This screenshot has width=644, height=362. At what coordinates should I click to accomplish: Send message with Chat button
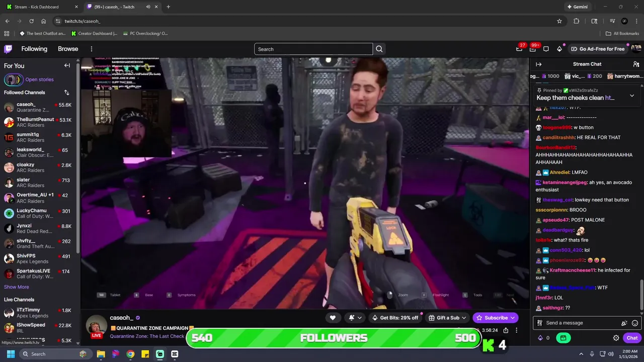(x=632, y=338)
